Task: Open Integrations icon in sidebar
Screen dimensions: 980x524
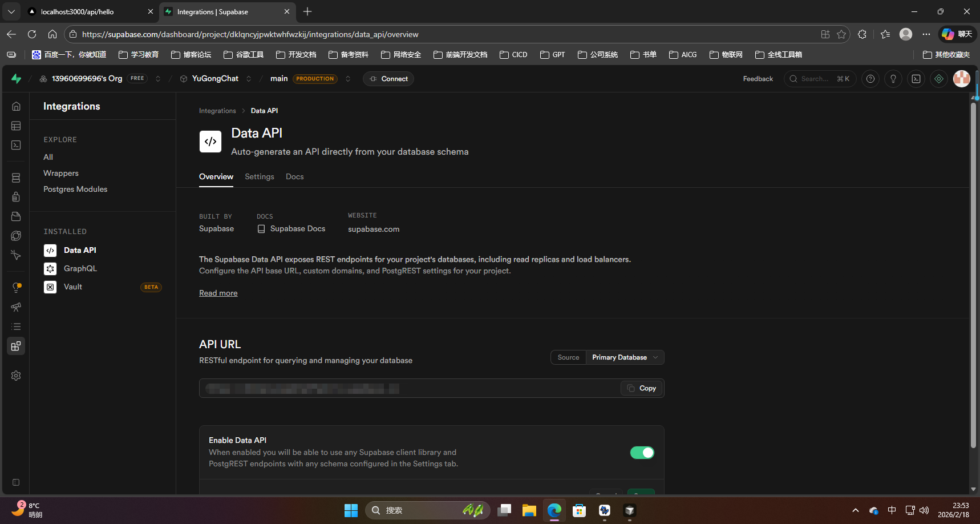Action: [16, 346]
